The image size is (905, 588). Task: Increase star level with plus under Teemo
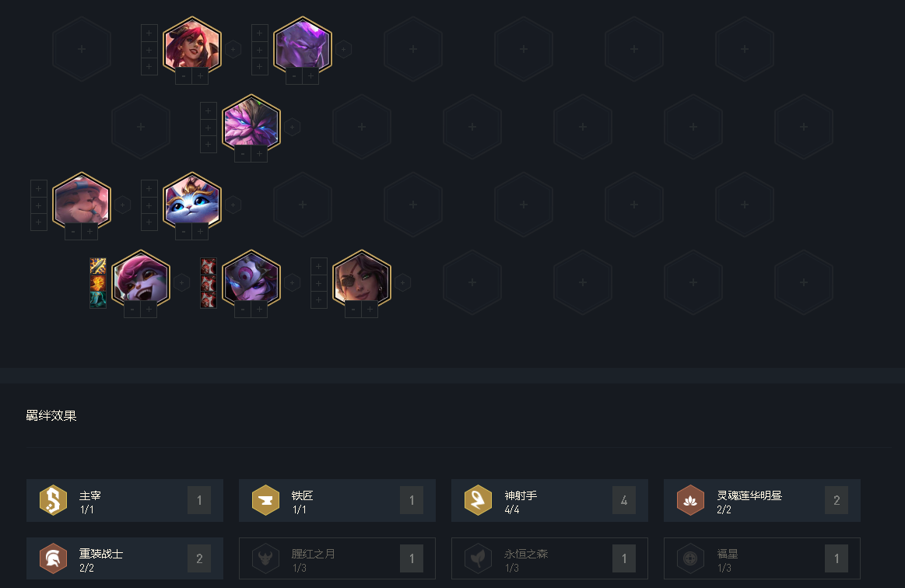tap(89, 232)
